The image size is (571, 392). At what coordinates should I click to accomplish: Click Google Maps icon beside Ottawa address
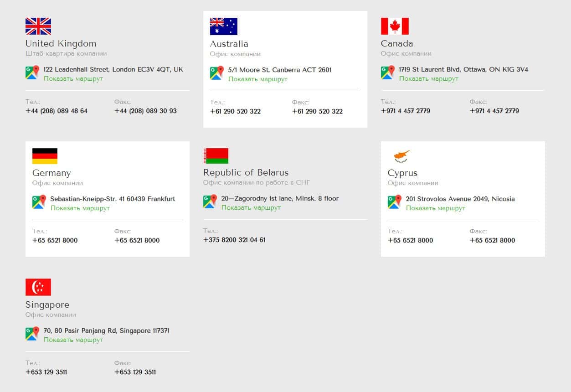[x=388, y=73]
